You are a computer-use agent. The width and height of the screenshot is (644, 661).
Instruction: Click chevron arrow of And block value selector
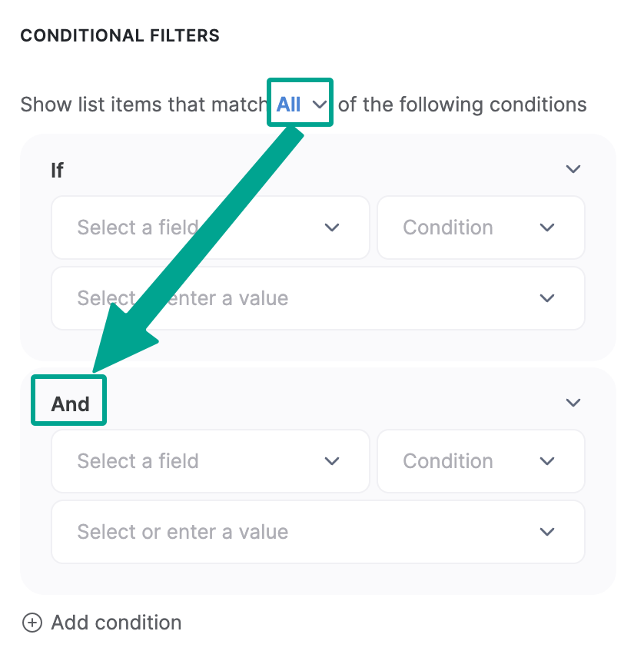(x=547, y=532)
